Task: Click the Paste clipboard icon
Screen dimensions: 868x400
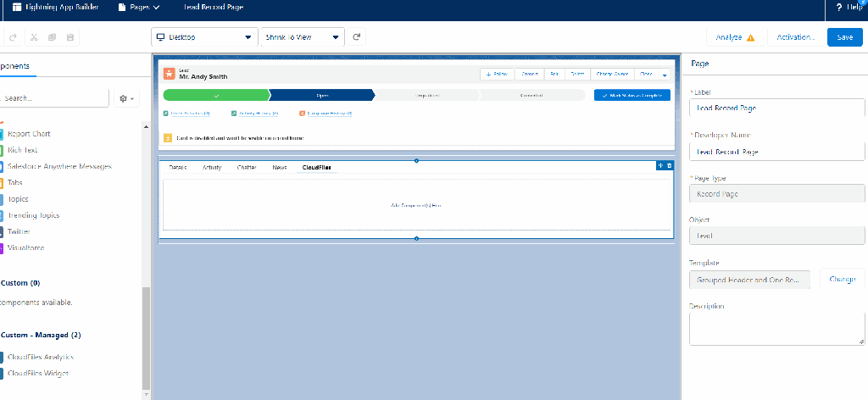Action: pyautogui.click(x=70, y=37)
